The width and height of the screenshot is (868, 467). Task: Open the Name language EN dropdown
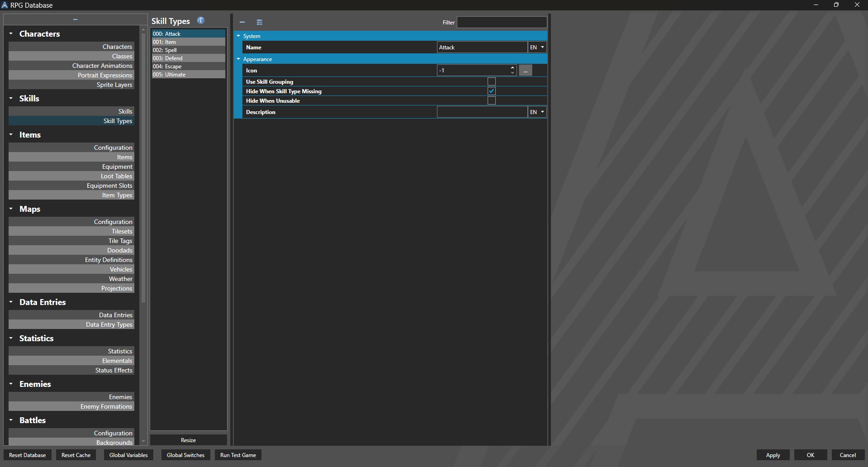coord(537,48)
